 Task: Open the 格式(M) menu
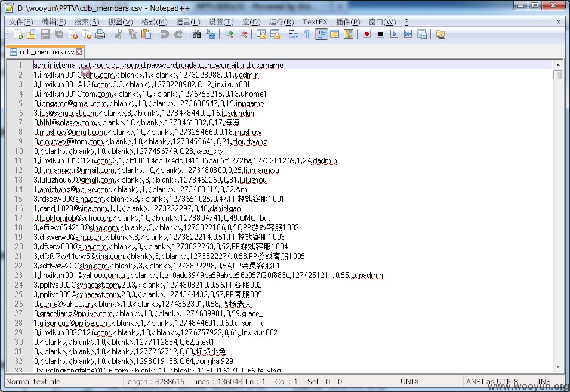(154, 22)
